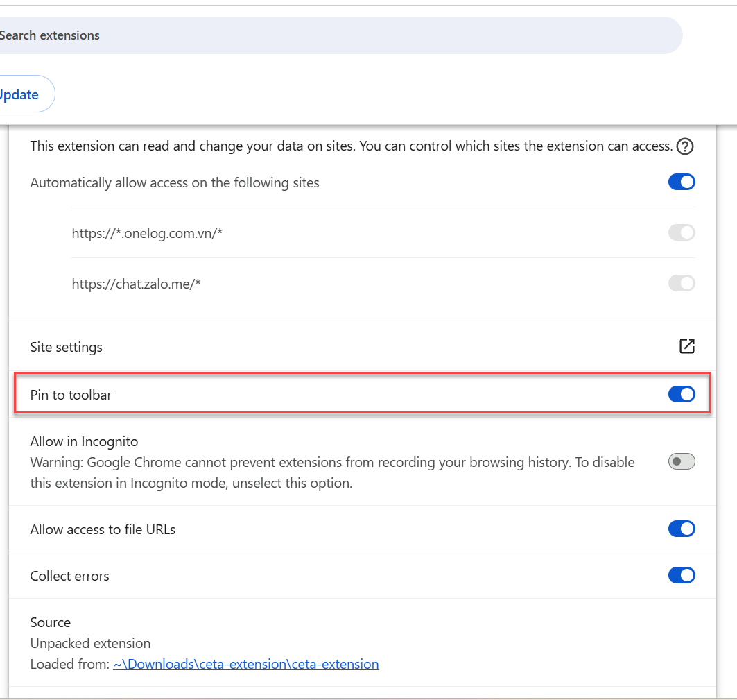This screenshot has height=700, width=737.
Task: Click the help question mark icon
Action: click(x=685, y=146)
